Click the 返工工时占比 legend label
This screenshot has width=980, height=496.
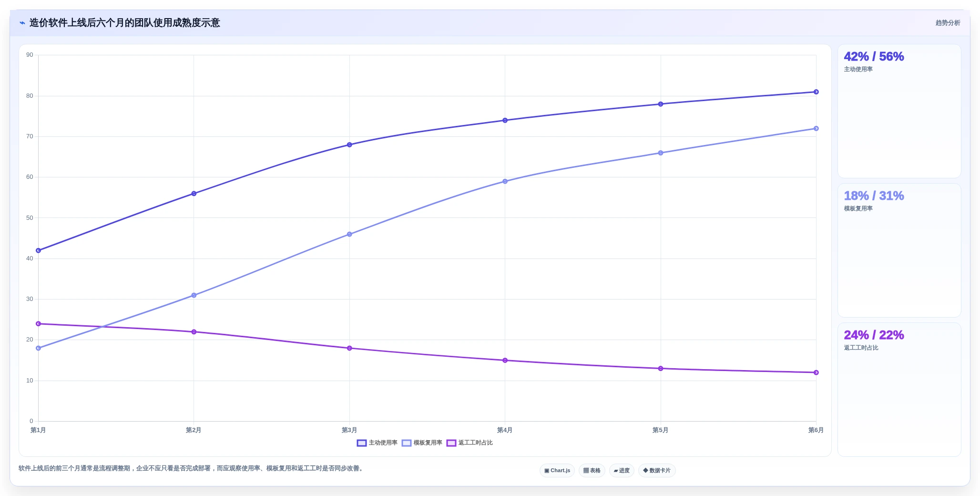[x=476, y=443]
